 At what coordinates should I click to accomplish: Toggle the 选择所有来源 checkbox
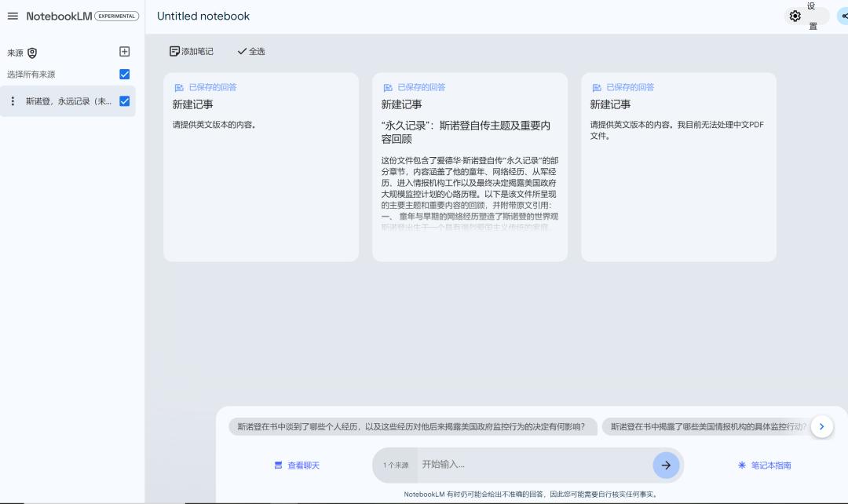pos(123,74)
